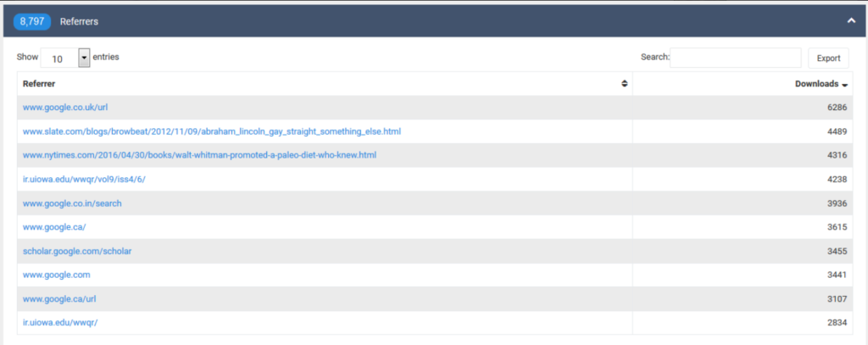Image resolution: width=868 pixels, height=345 pixels.
Task: Focus the Search input field
Action: pyautogui.click(x=735, y=58)
